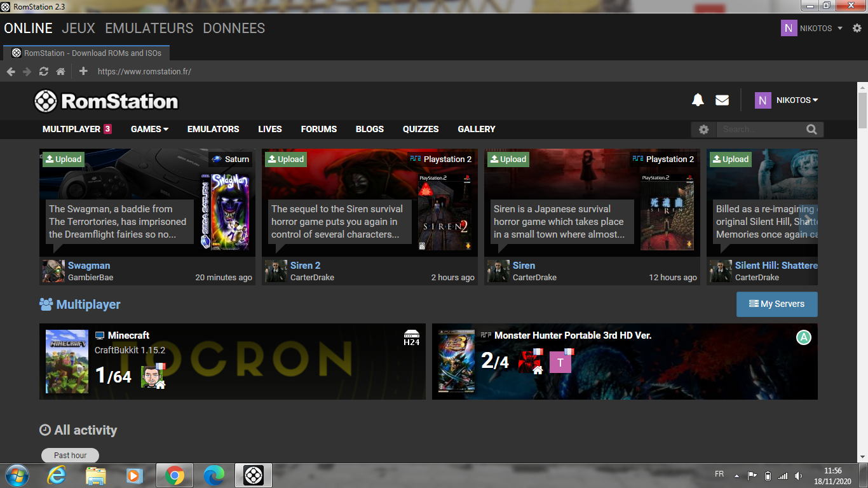Screen dimensions: 868x488
Task: Open Chrome from the taskbar
Action: (174, 475)
